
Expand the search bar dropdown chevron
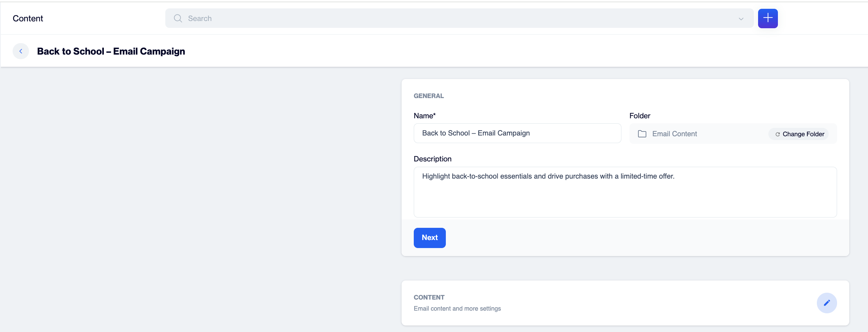coord(741,19)
